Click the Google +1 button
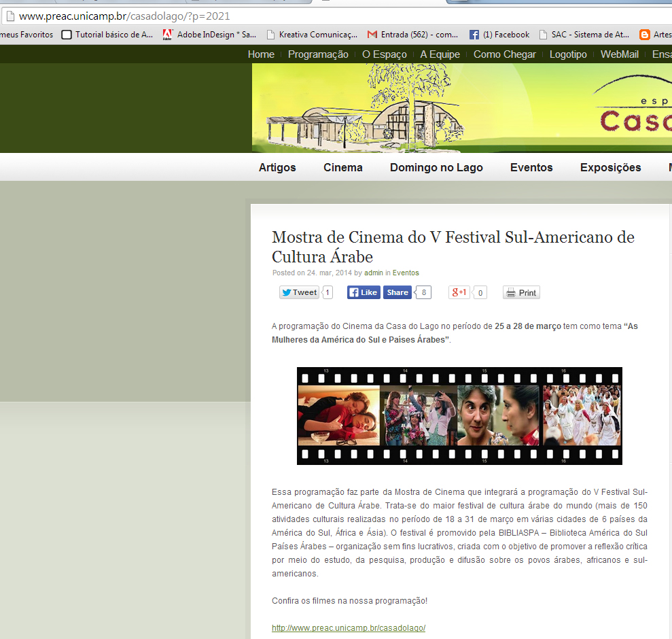672x639 pixels. 459,292
